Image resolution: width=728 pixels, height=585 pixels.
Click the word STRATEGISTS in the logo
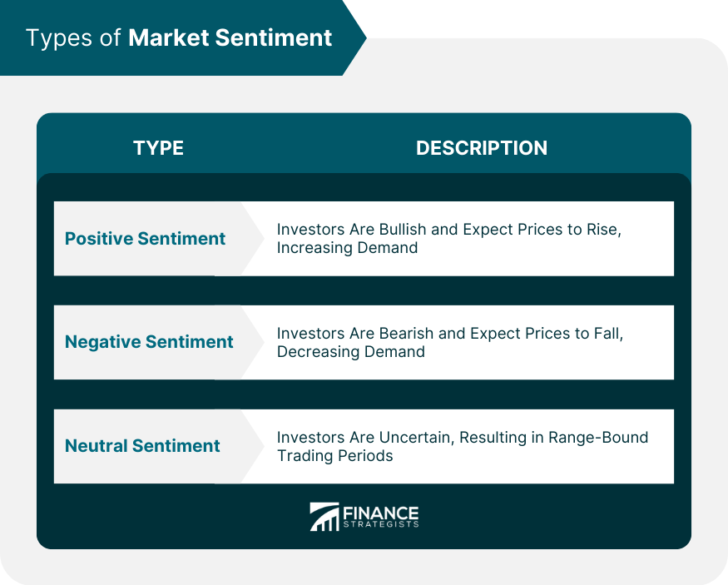point(380,525)
